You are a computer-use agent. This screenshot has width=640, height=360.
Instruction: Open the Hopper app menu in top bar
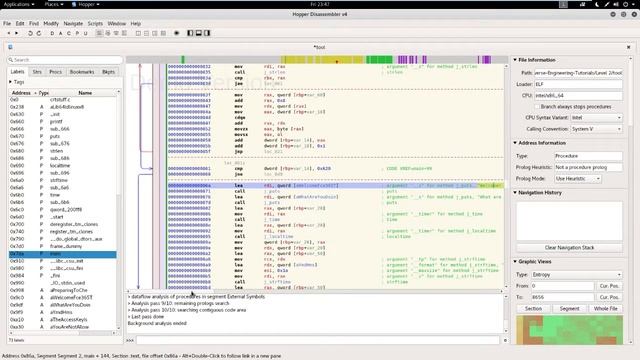(x=86, y=4)
